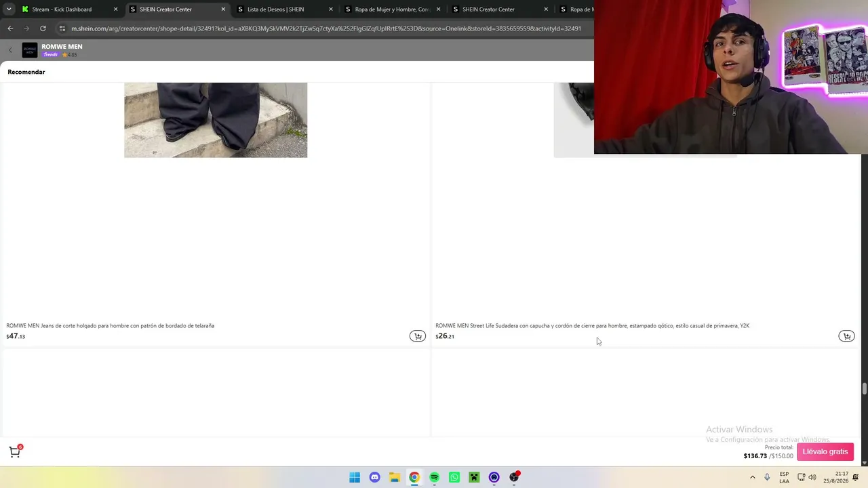
Task: Click the $26.21 hoodie price
Action: pyautogui.click(x=445, y=336)
